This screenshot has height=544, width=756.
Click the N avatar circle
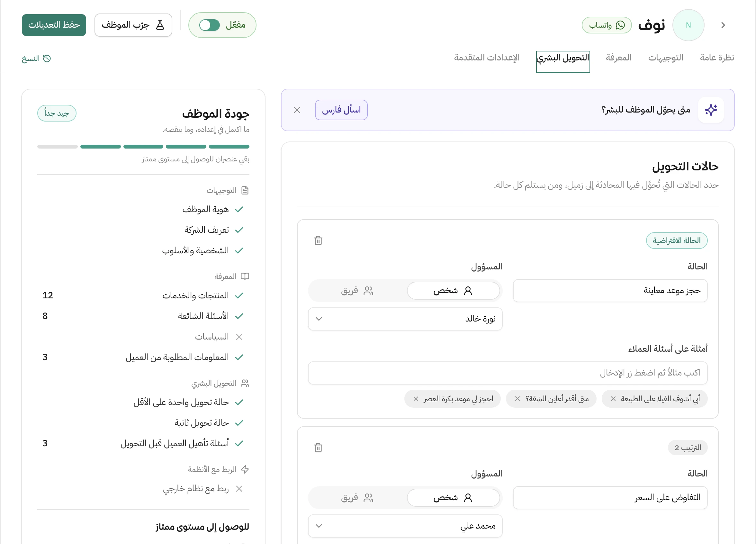688,25
